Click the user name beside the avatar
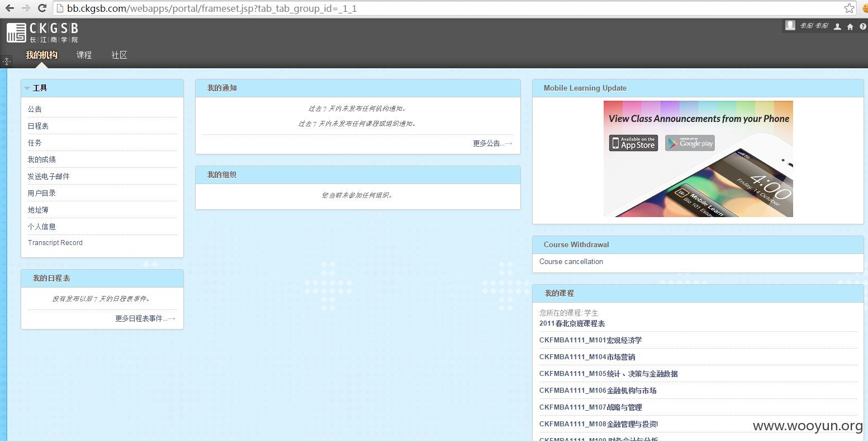This screenshot has height=442, width=868. point(813,26)
